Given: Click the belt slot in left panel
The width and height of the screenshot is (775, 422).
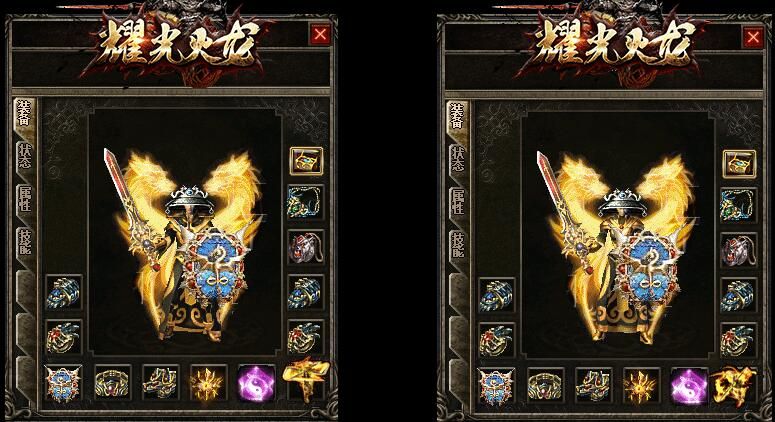Looking at the screenshot, I should [x=112, y=383].
